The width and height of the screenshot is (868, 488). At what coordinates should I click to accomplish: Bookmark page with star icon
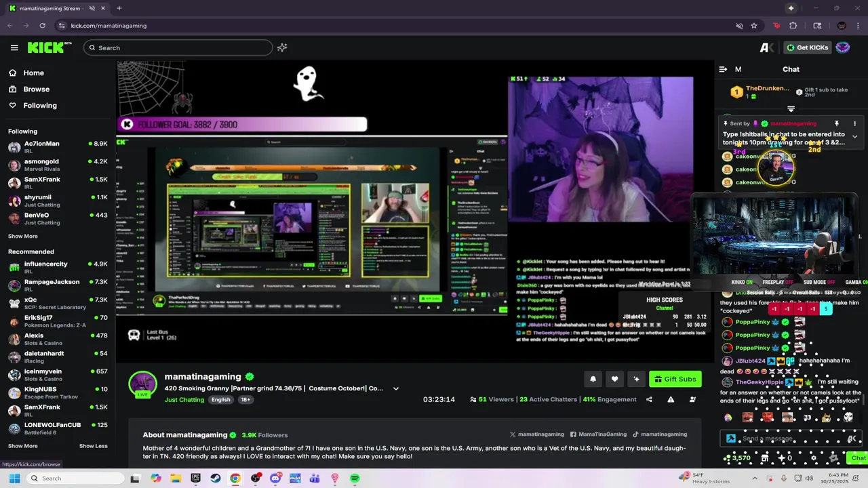(754, 26)
